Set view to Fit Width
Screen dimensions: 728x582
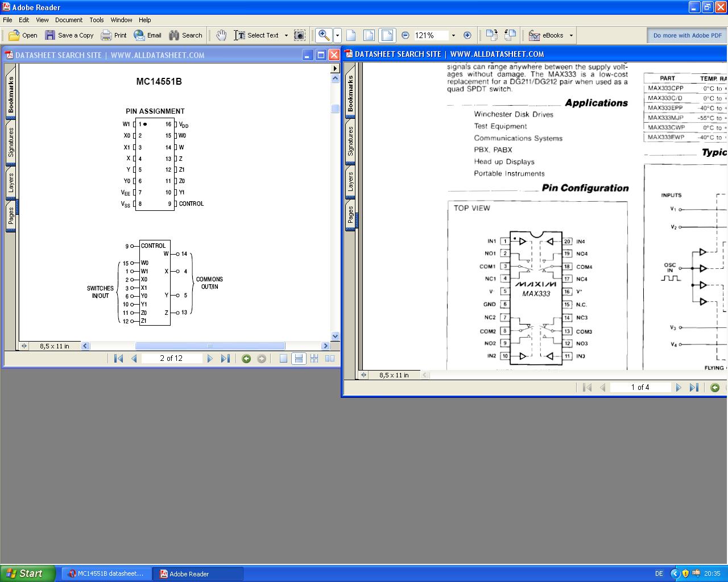coord(387,35)
